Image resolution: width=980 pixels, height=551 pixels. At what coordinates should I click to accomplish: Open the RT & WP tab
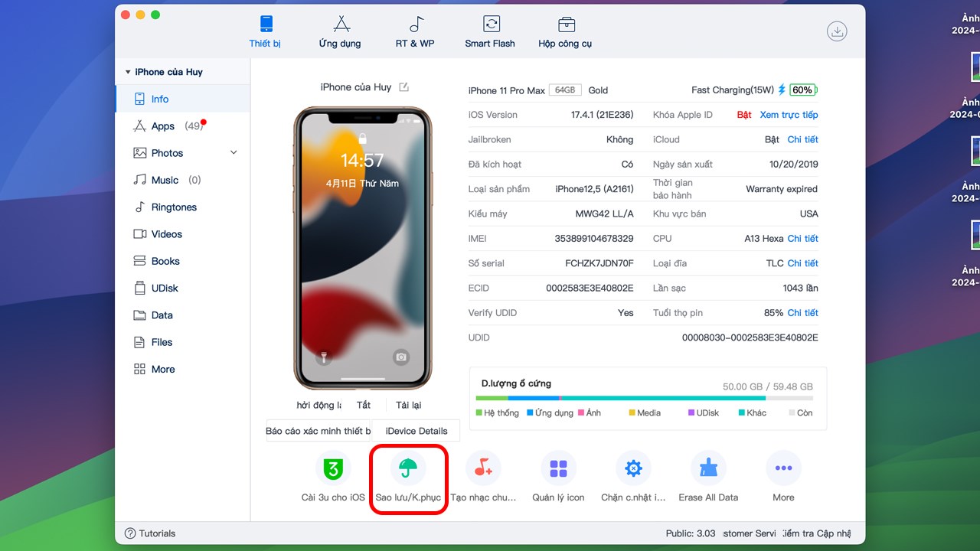coord(415,31)
